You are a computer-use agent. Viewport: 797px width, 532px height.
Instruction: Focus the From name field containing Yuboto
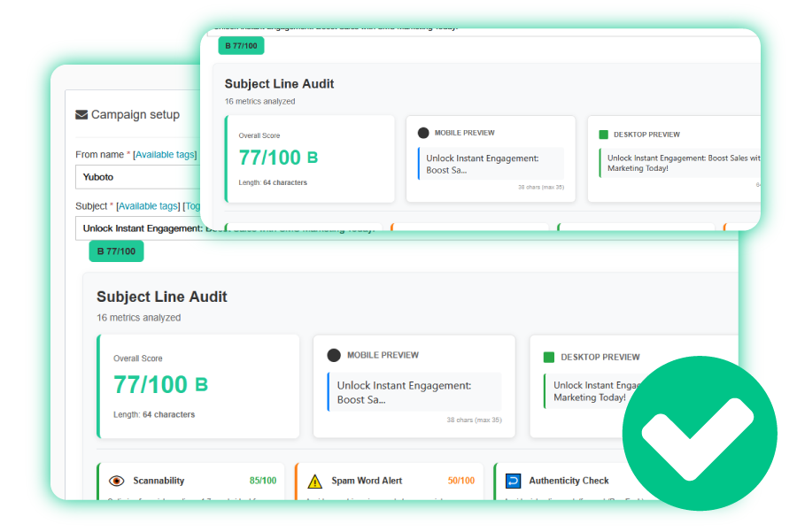coord(137,177)
